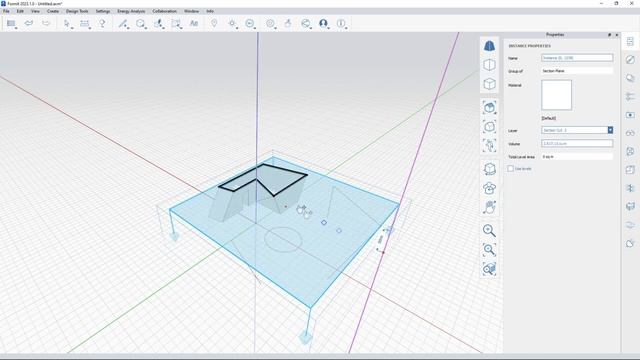Click the Zoom Selection icon

(x=489, y=269)
